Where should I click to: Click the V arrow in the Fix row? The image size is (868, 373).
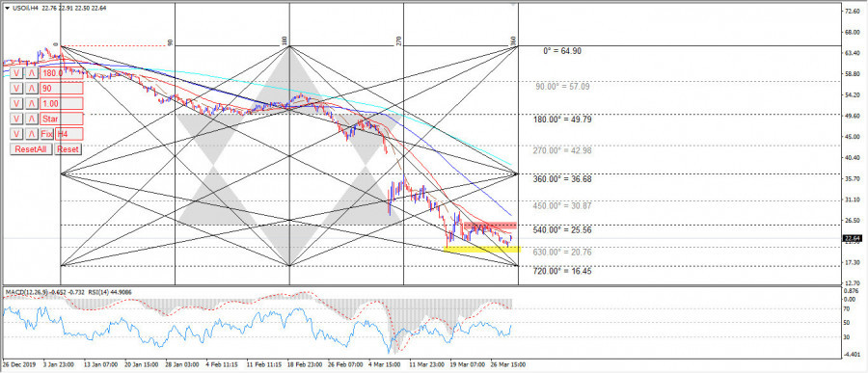click(x=16, y=133)
